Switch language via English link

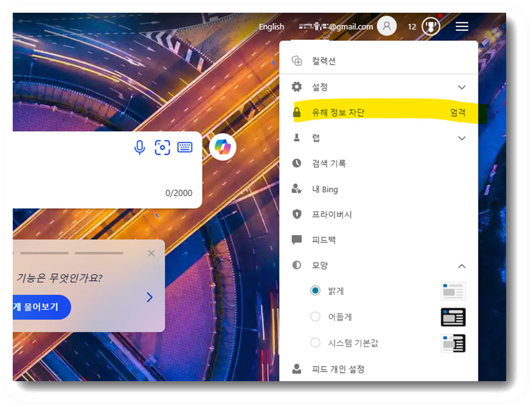coord(272,27)
